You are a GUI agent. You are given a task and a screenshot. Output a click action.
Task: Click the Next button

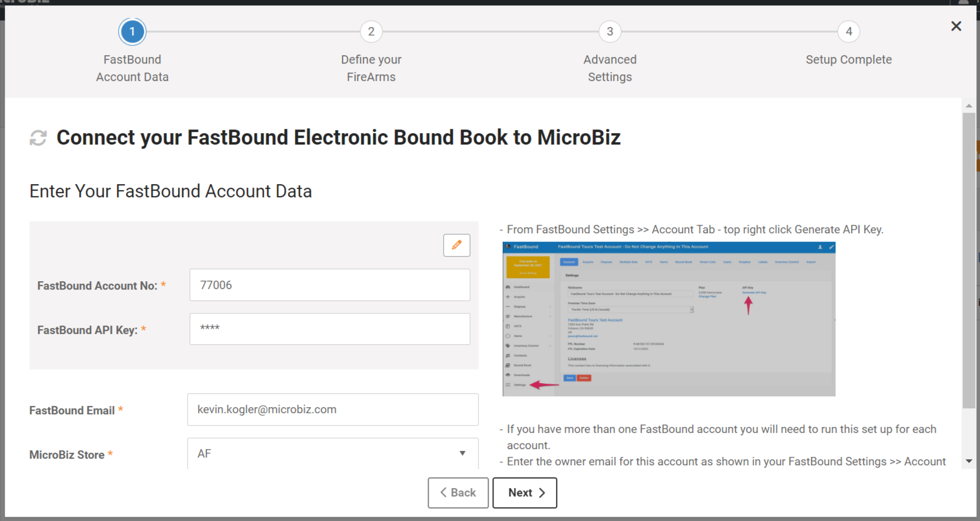click(525, 493)
